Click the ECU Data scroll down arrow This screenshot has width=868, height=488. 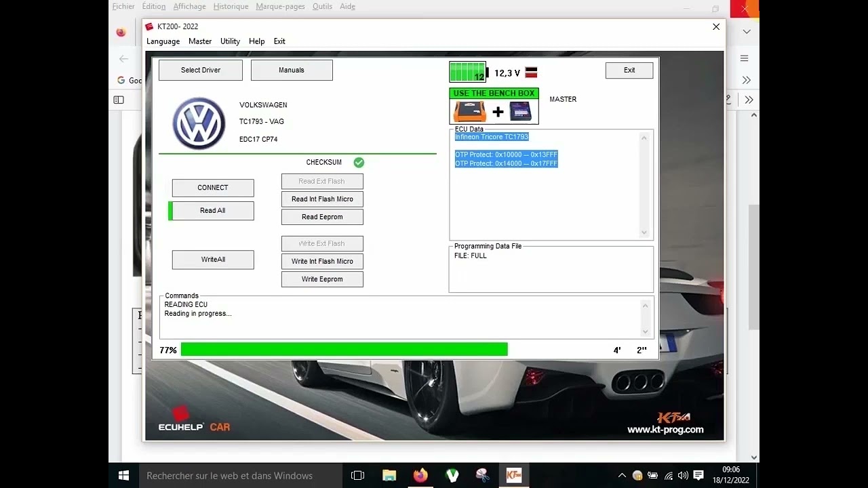tap(644, 232)
